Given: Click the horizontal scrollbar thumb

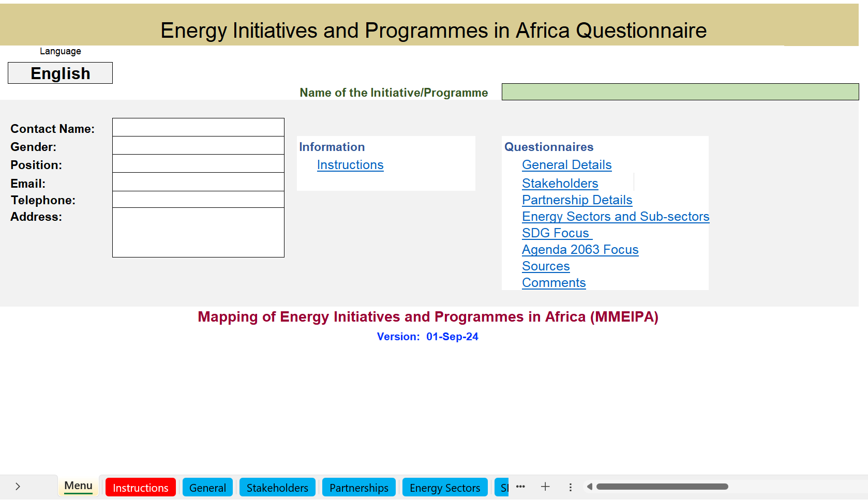Looking at the screenshot, I should (662, 487).
